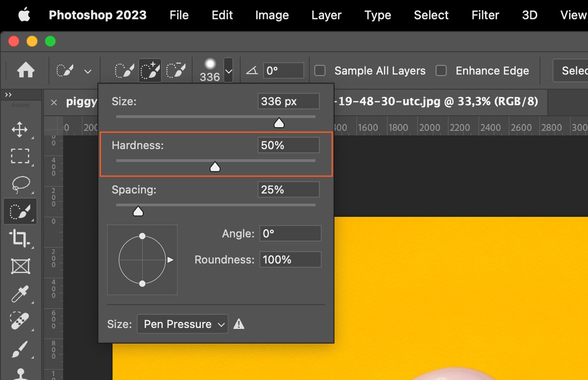Screen dimensions: 588x380
Task: Enable Sample All Layers checkbox
Action: [320, 71]
